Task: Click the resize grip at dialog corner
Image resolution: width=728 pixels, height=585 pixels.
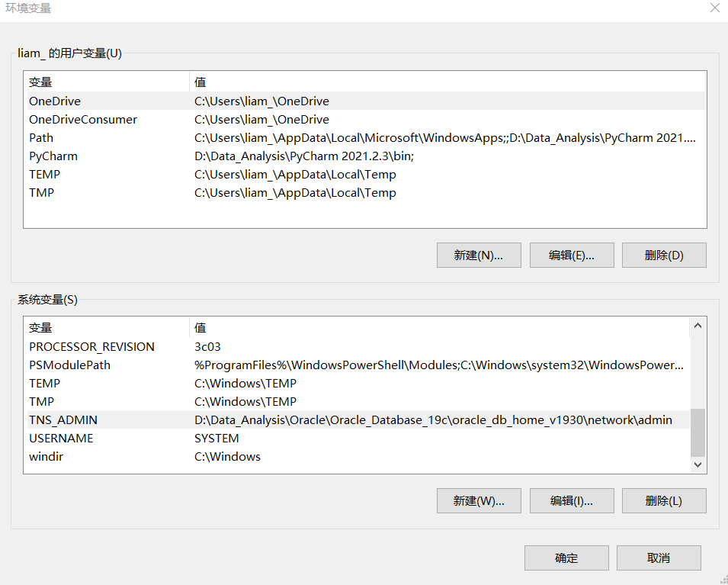Action: click(x=723, y=580)
